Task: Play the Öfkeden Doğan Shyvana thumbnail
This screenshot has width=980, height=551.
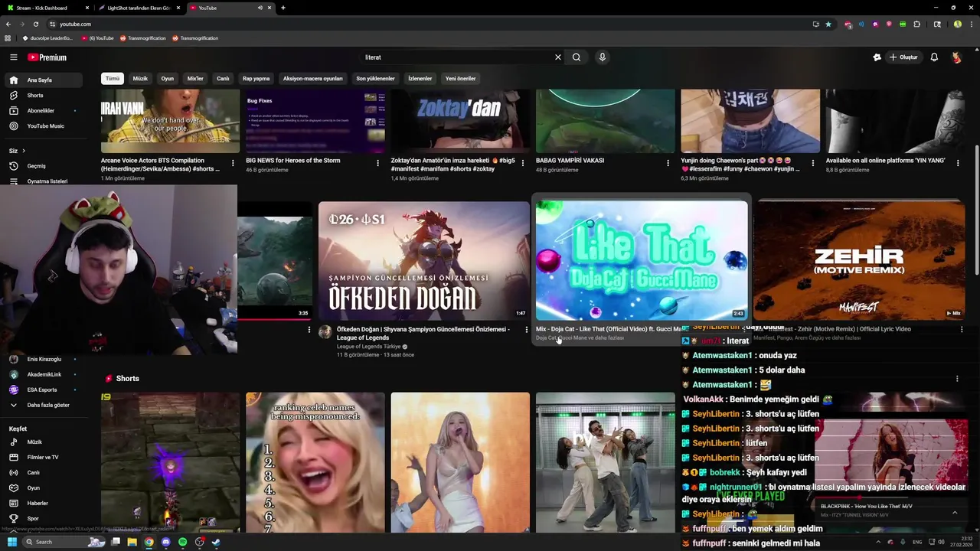Action: tap(423, 261)
